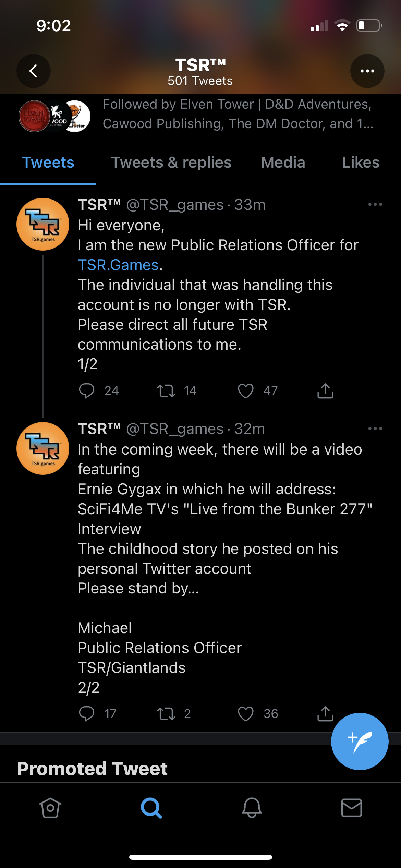This screenshot has height=868, width=401.
Task: Retweet the Public Relations Officer tweet
Action: click(x=166, y=391)
